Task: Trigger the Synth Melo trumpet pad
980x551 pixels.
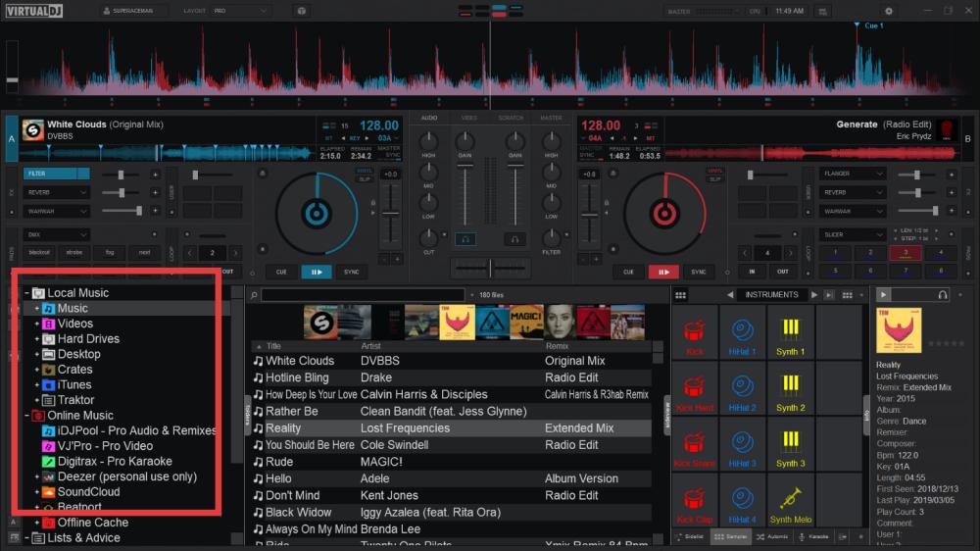Action: (790, 501)
